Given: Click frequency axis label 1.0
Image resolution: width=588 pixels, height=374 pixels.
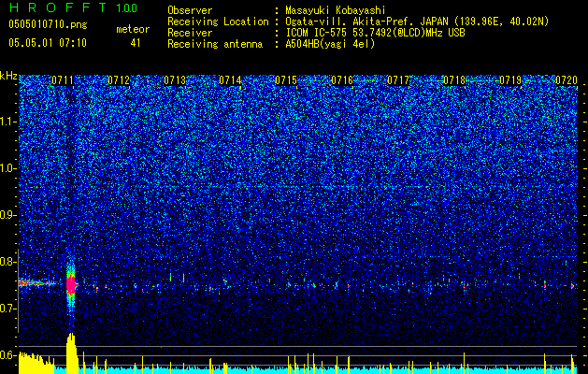Looking at the screenshot, I should pyautogui.click(x=7, y=169).
